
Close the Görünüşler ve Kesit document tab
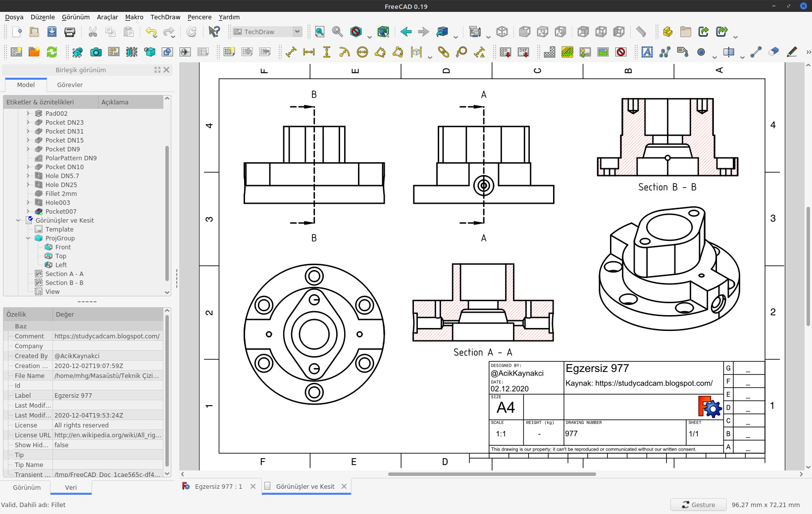pos(344,486)
